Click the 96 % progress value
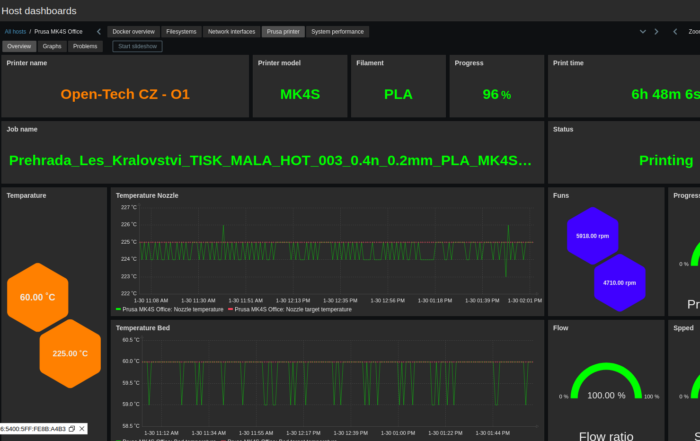Viewport: 700px width, 441px height. pos(496,94)
